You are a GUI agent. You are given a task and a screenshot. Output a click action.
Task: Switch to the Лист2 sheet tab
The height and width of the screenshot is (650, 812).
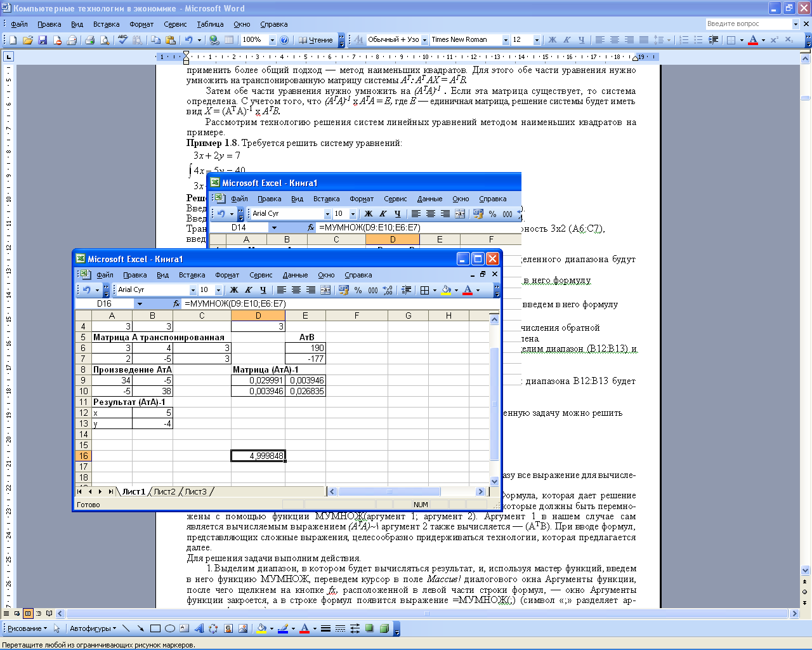[x=164, y=491]
